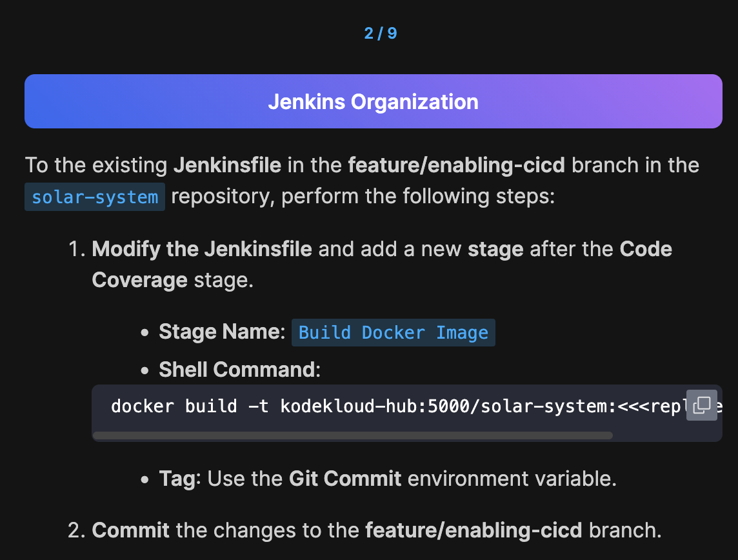
Task: Click the 'Shell Command' bullet label
Action: pos(239,370)
